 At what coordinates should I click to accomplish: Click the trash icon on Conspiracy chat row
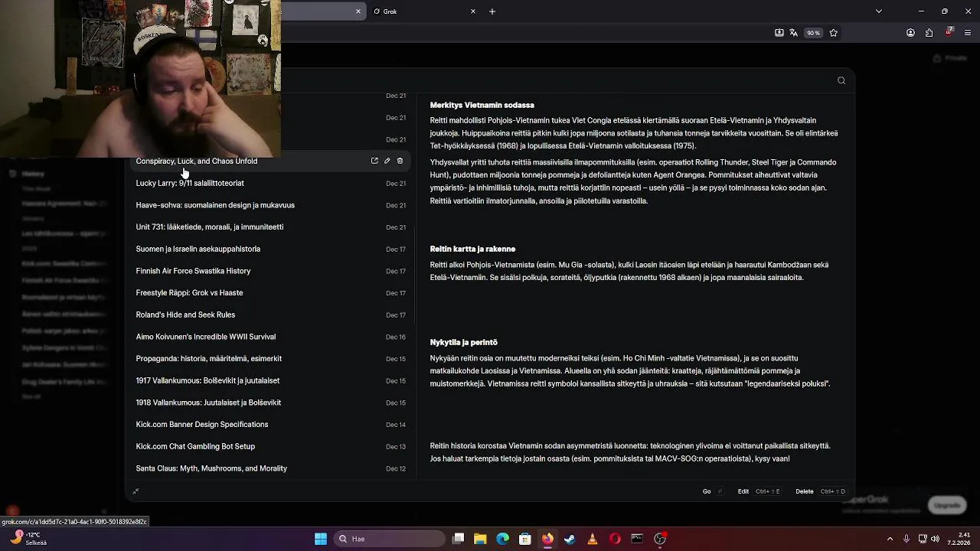pos(400,161)
